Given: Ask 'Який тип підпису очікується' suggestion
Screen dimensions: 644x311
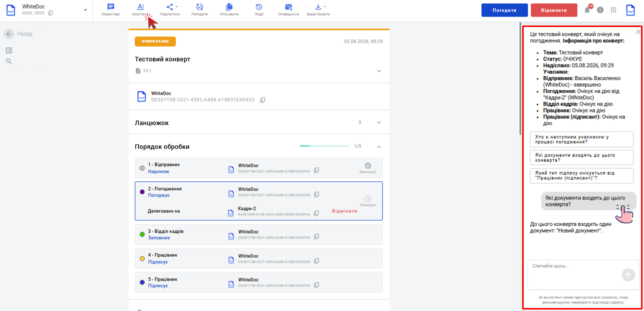Looking at the screenshot, I should click(582, 175).
